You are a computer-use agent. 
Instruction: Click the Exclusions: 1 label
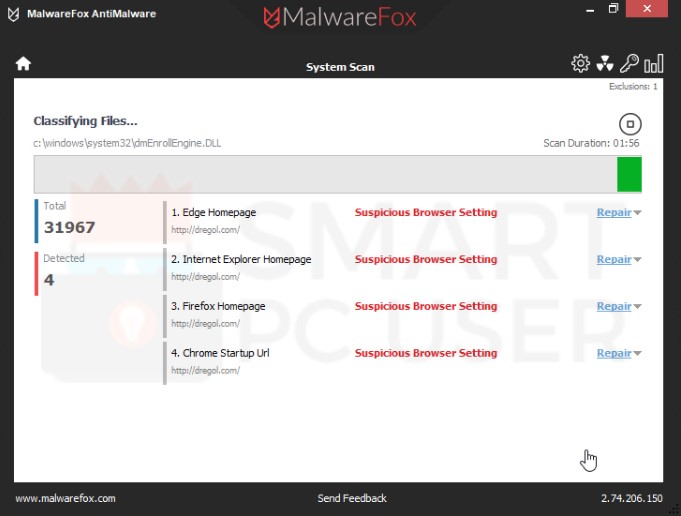(633, 86)
